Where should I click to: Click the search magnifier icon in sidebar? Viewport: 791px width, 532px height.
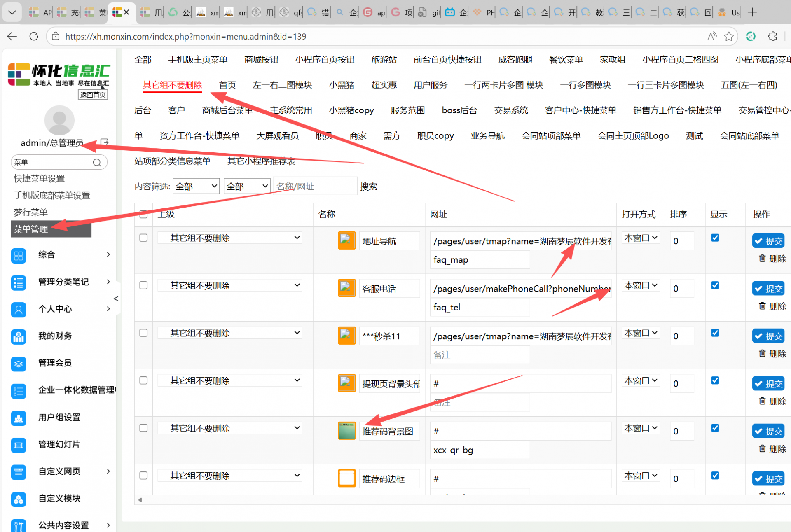point(97,163)
